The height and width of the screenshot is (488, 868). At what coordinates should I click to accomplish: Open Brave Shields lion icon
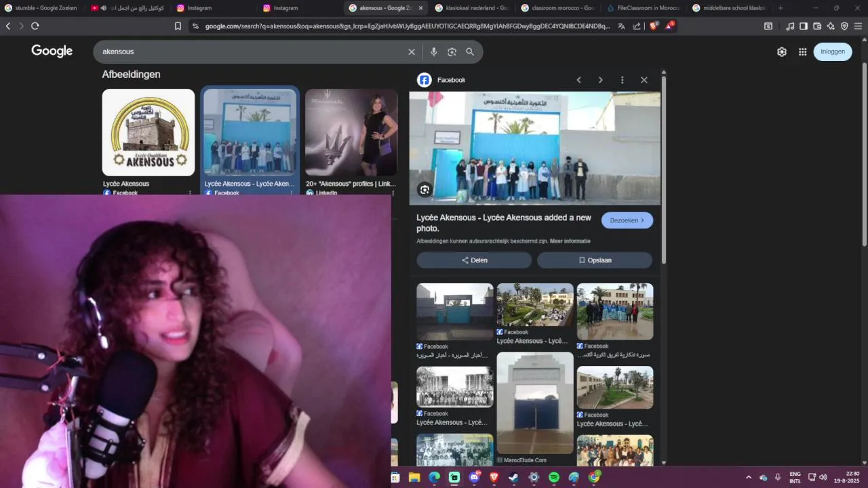654,26
